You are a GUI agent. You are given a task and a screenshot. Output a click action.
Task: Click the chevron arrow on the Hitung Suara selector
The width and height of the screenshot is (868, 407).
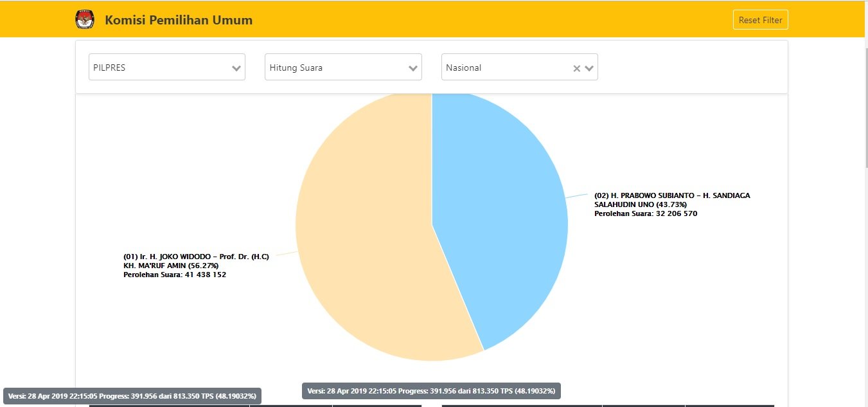tap(413, 68)
